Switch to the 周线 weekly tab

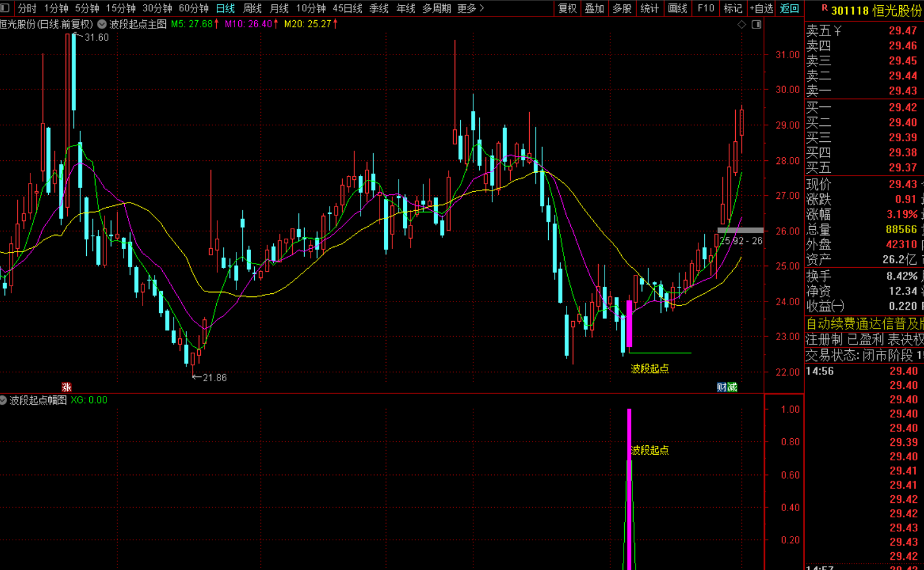[252, 8]
